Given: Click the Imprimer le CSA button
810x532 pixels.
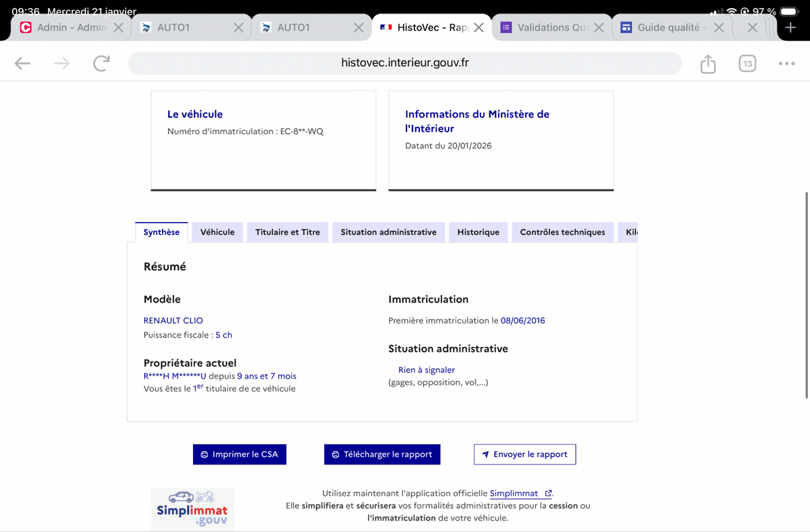Looking at the screenshot, I should point(240,454).
